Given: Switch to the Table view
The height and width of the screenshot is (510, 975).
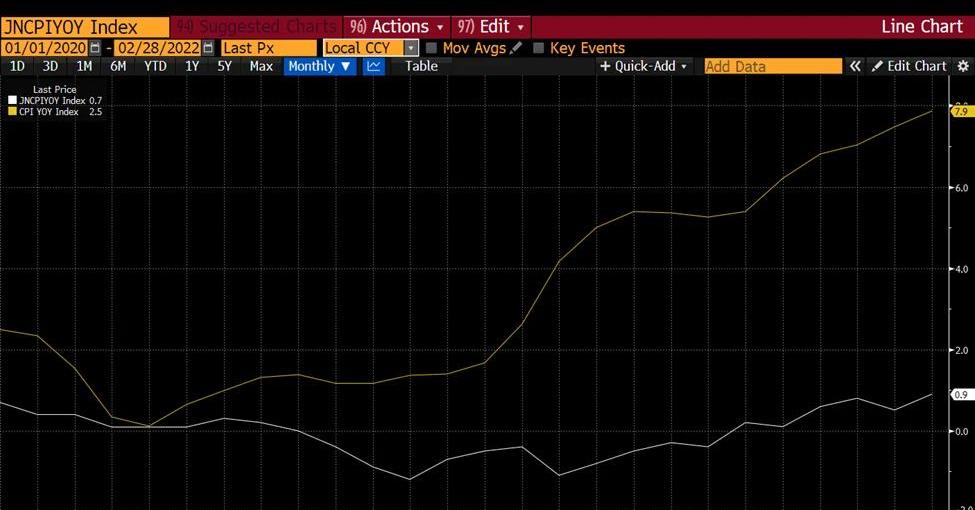Looking at the screenshot, I should tap(421, 66).
